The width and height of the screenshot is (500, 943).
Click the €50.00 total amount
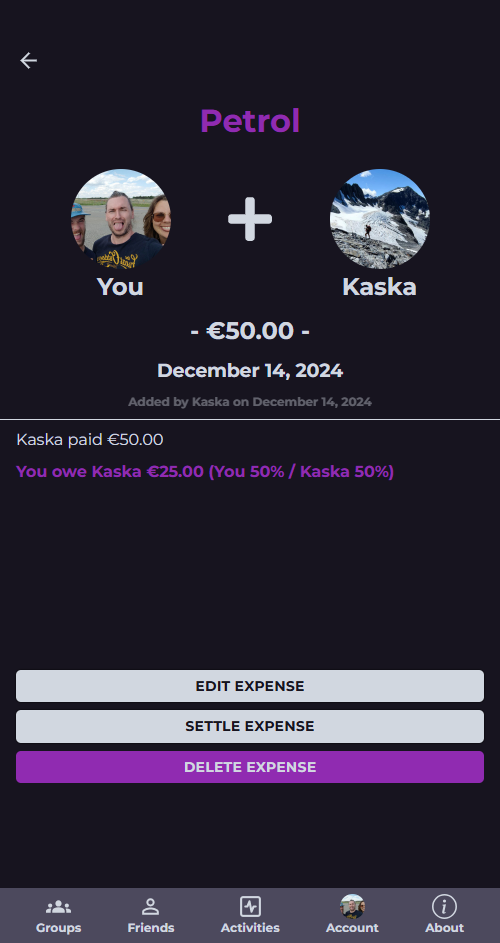coord(250,331)
